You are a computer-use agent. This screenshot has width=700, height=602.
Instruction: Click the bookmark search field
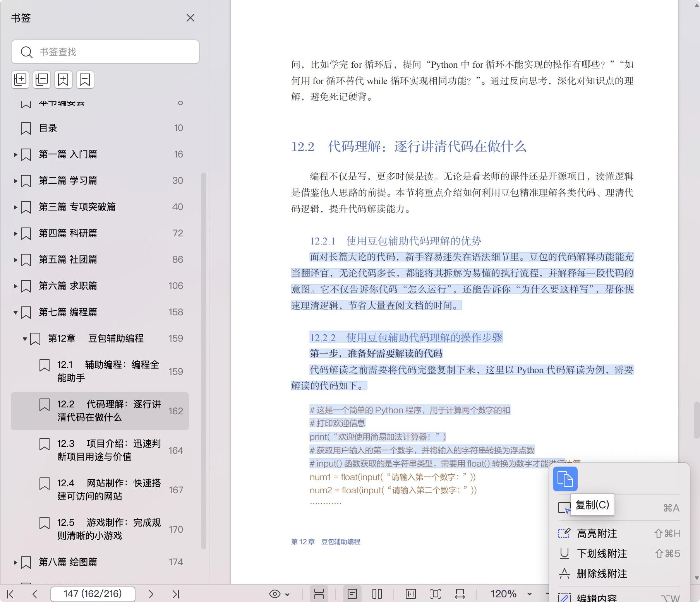105,52
